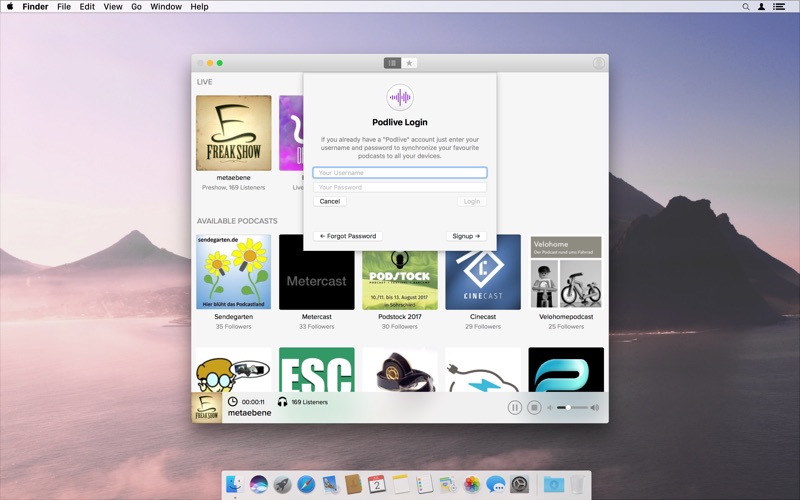This screenshot has height=500, width=800.
Task: Stop playback with the stop button
Action: click(534, 407)
